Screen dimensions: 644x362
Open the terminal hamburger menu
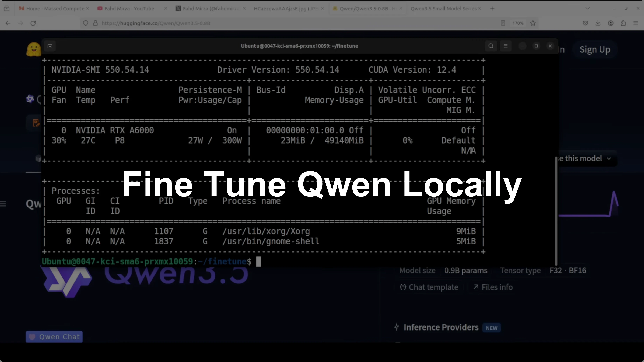click(506, 46)
